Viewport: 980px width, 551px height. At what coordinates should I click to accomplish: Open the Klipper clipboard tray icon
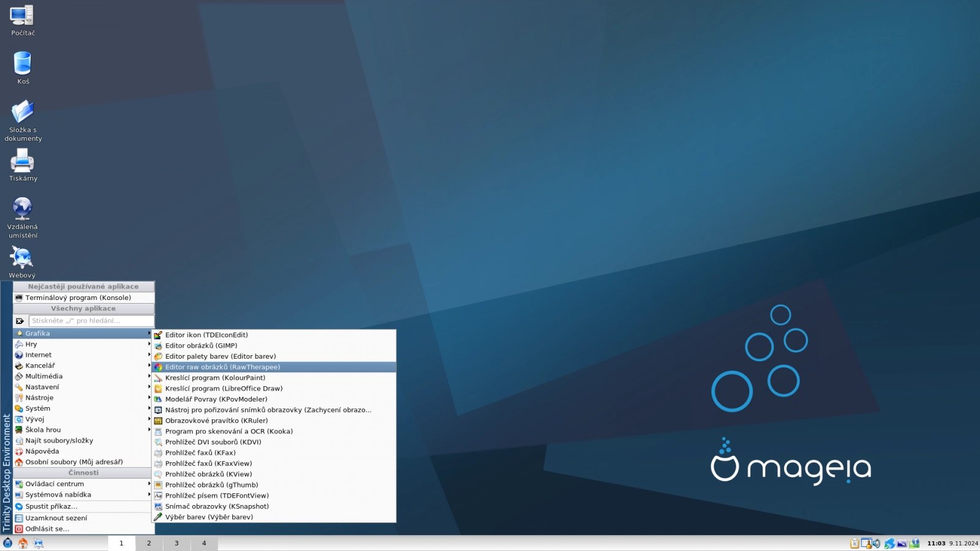854,543
